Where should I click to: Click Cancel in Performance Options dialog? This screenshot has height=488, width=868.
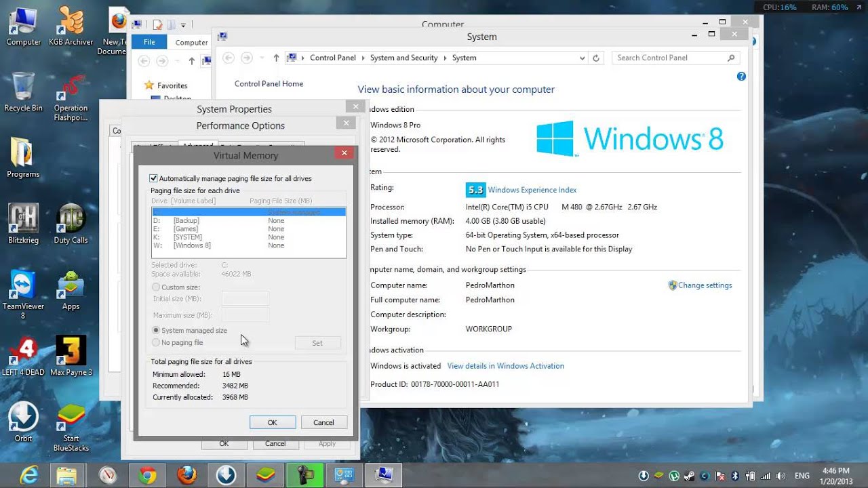pos(275,443)
